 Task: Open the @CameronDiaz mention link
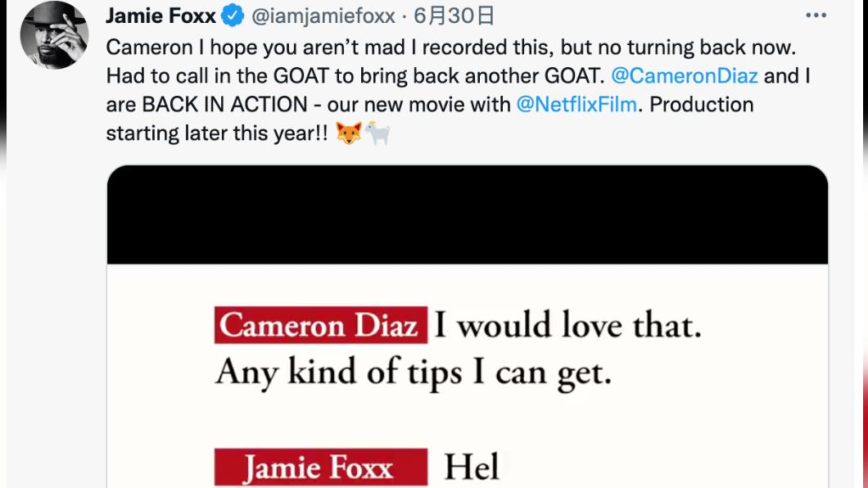click(685, 76)
